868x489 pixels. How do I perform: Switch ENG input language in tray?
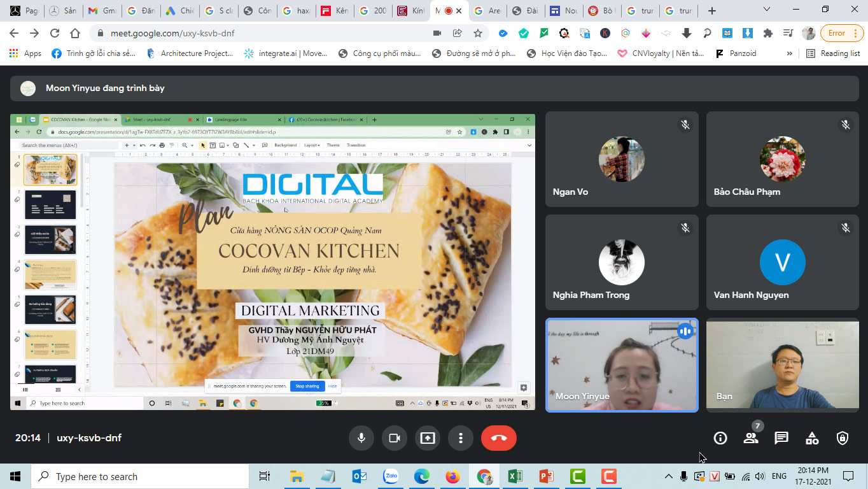pos(779,476)
